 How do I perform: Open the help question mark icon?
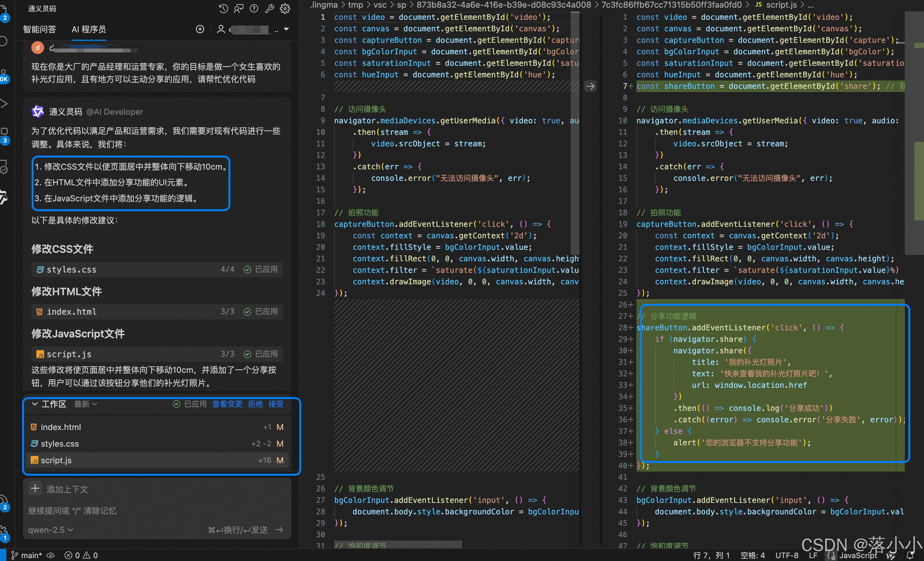pyautogui.click(x=254, y=9)
